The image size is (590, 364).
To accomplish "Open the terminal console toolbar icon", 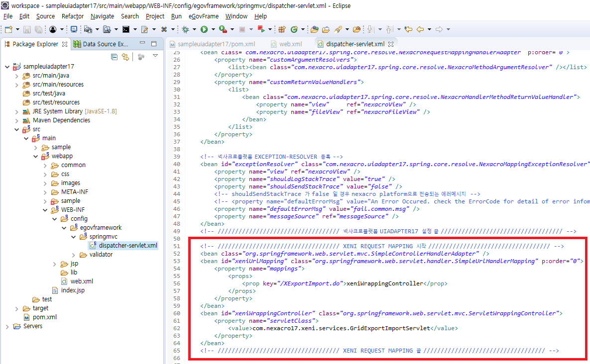I will 126,30.
